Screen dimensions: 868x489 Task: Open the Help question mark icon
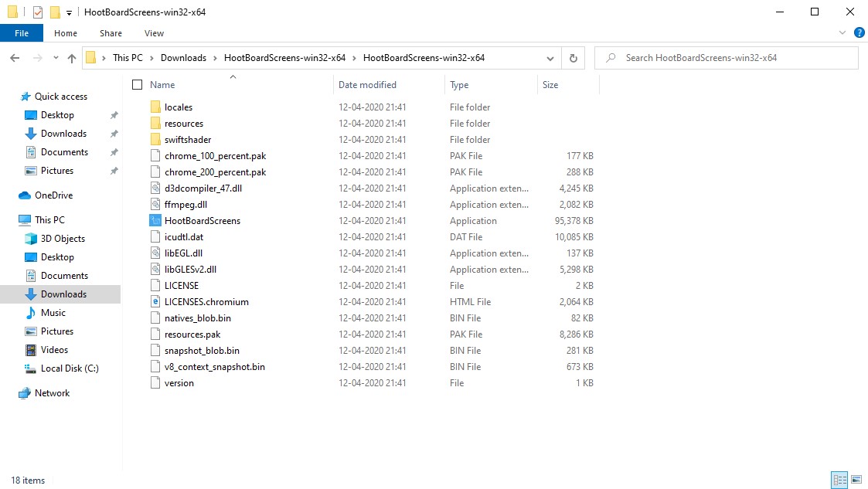(x=859, y=33)
